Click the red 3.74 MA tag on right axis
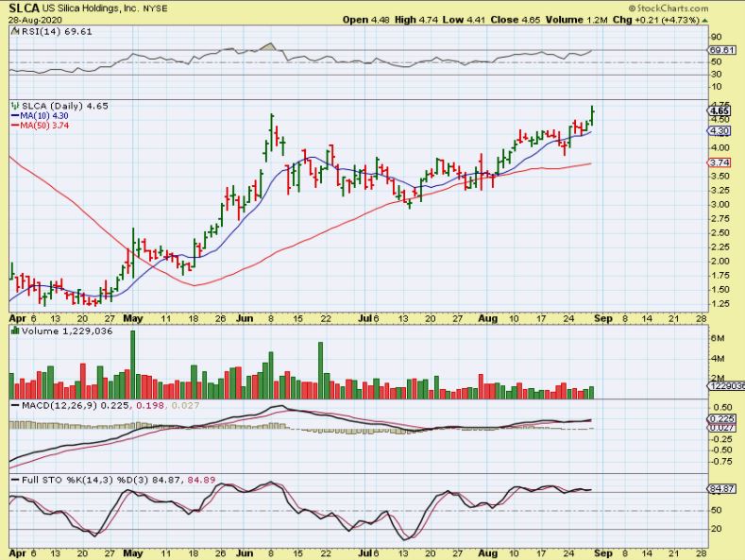The height and width of the screenshot is (560, 745). coord(720,162)
